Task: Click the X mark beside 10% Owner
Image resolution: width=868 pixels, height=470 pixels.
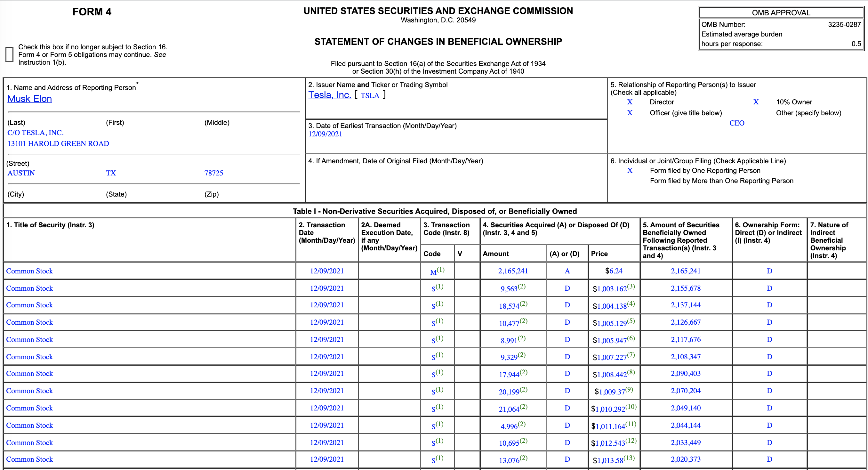Action: pos(756,102)
